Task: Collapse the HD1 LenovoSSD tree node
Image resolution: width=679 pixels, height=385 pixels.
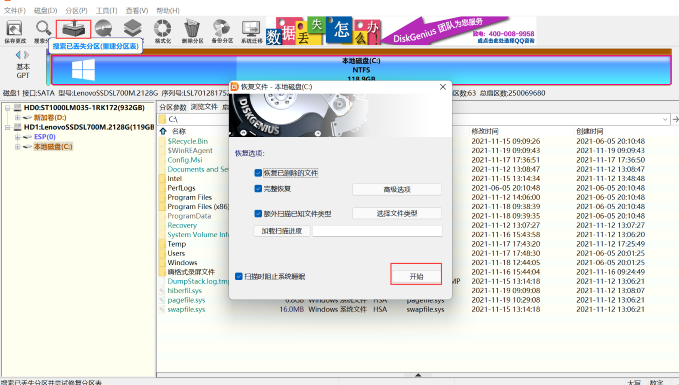Action: pyautogui.click(x=7, y=127)
